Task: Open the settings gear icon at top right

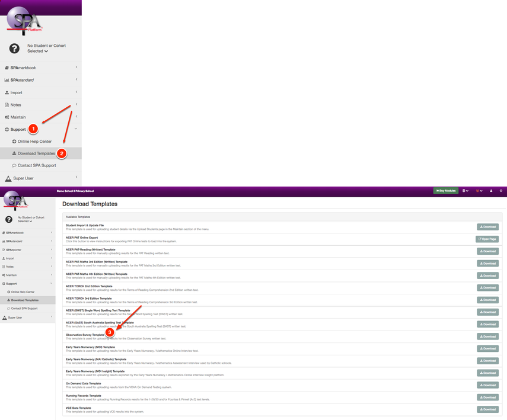Action: coord(502,191)
